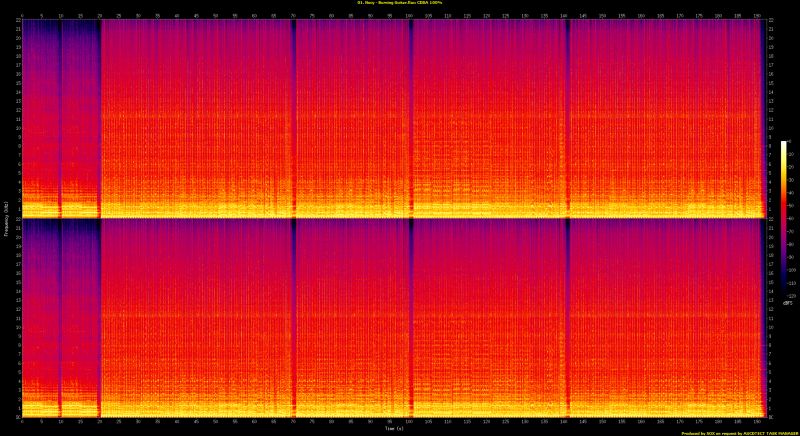This screenshot has width=800, height=436.
Task: Click the 50 tick on top time axis
Action: click(215, 15)
